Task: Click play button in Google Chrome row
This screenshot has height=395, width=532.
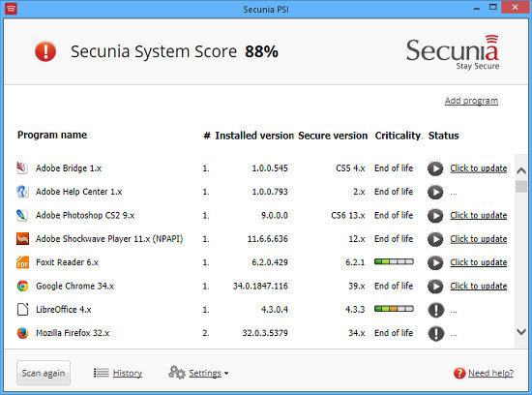Action: 435,286
